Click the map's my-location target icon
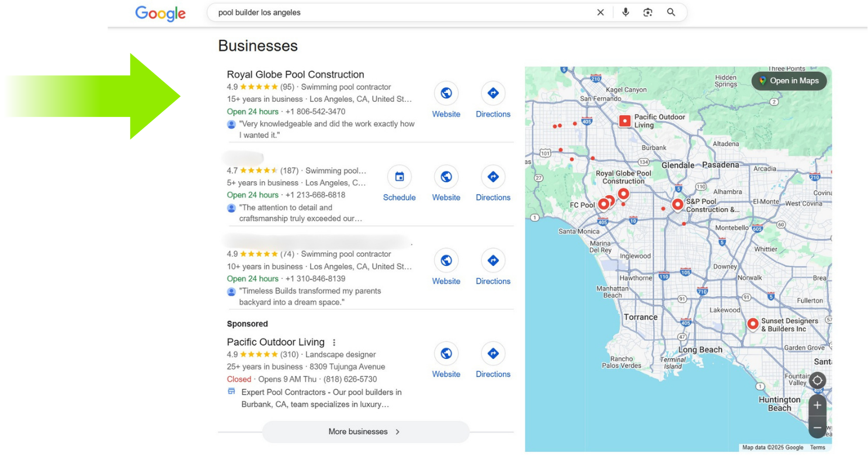 817,381
